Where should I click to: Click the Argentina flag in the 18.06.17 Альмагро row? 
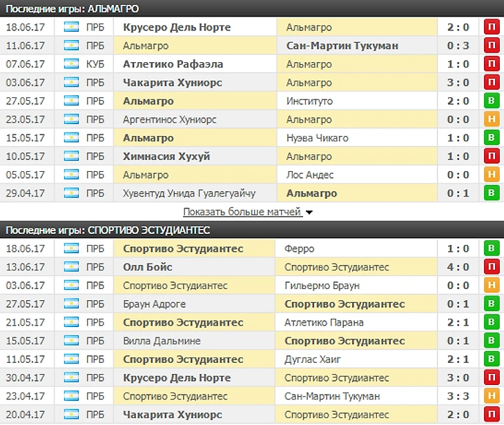click(x=71, y=28)
